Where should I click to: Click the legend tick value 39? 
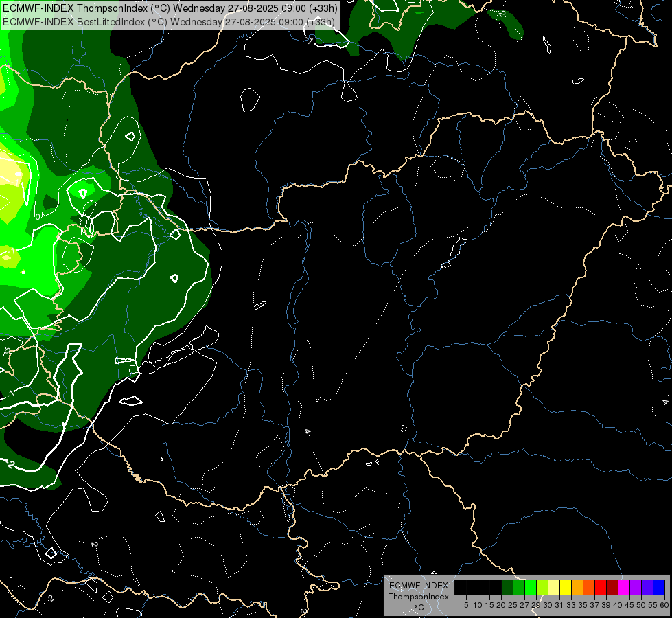pyautogui.click(x=606, y=605)
